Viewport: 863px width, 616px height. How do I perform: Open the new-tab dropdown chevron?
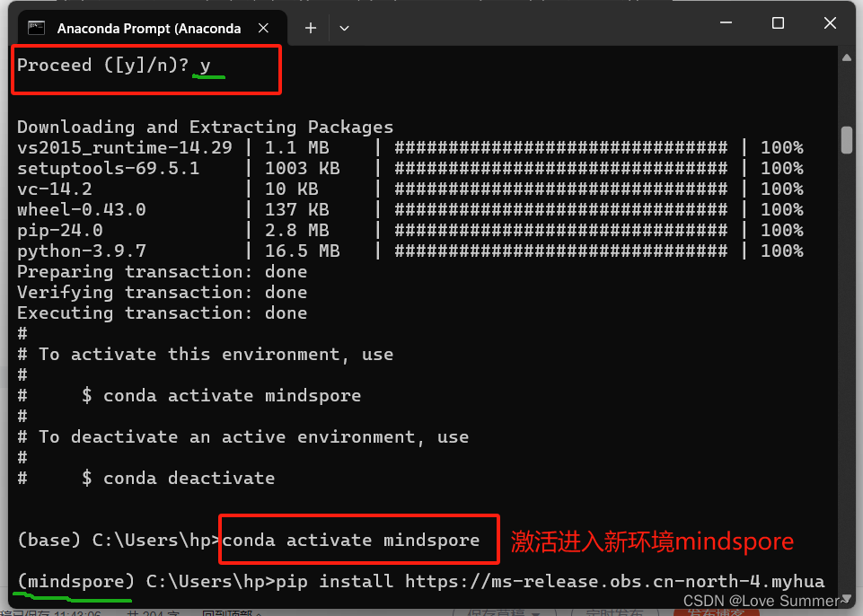[x=344, y=28]
